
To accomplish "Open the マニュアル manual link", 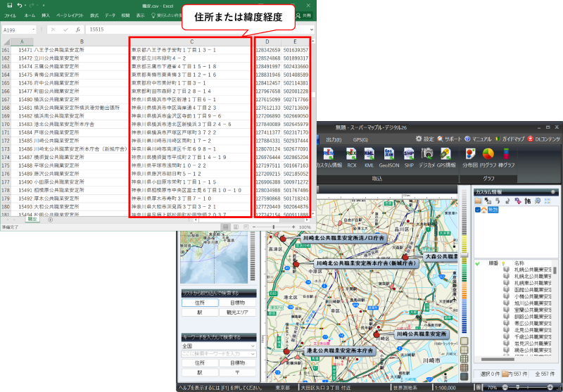I will click(x=479, y=139).
